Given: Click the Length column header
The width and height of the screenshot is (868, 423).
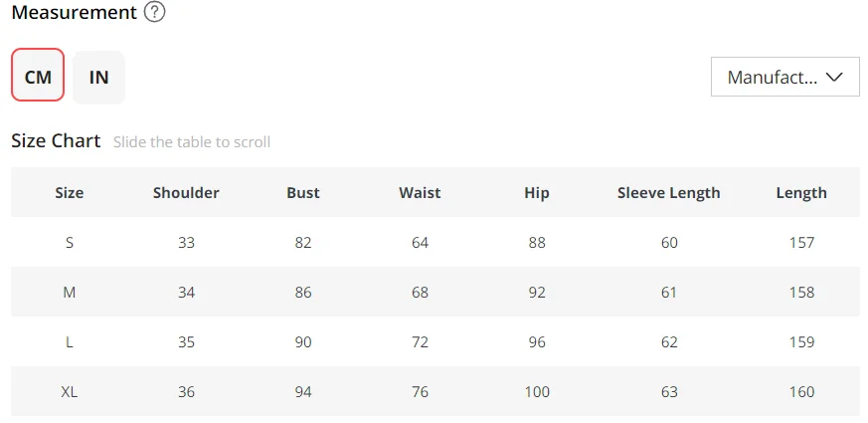Looking at the screenshot, I should pyautogui.click(x=801, y=193).
